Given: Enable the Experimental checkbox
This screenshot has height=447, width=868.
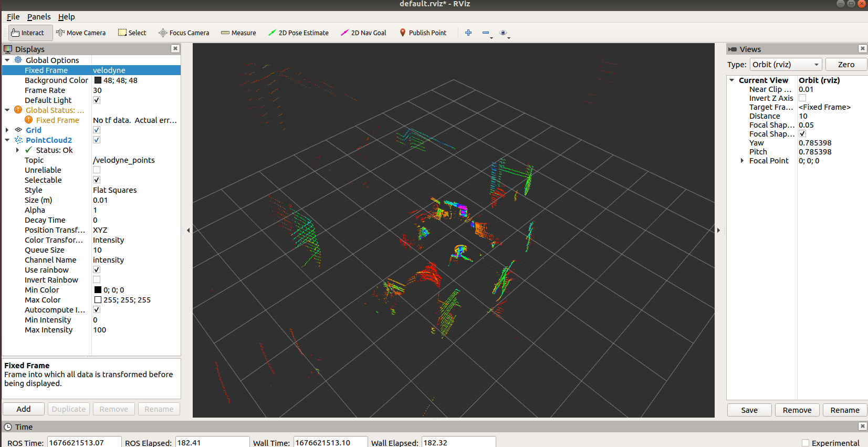Looking at the screenshot, I should pyautogui.click(x=806, y=443).
